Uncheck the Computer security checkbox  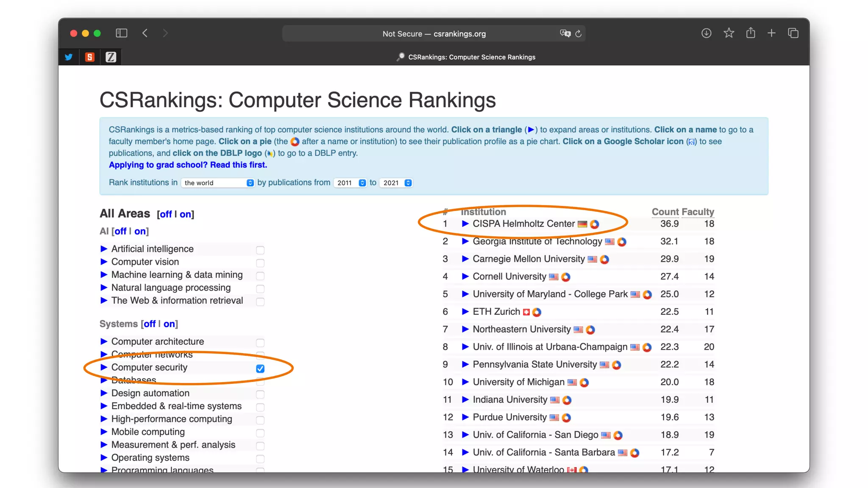pyautogui.click(x=260, y=369)
